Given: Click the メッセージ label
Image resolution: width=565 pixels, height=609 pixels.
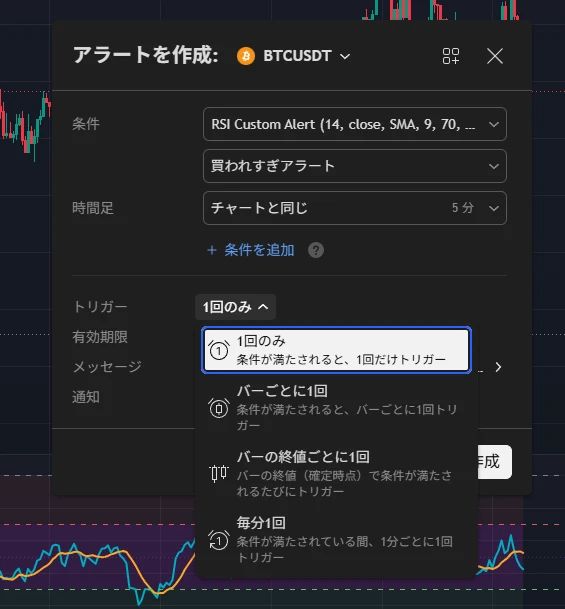Looking at the screenshot, I should [x=107, y=367].
